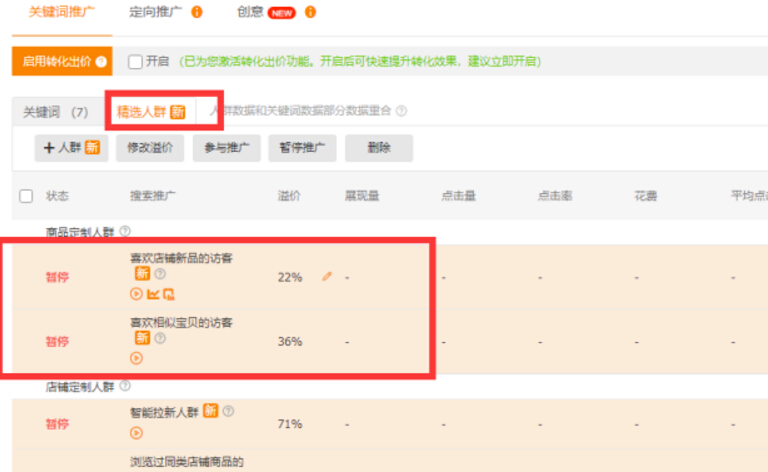Enable the 开启 conversion bid checkbox
Image resolution: width=768 pixels, height=472 pixels.
(x=136, y=62)
